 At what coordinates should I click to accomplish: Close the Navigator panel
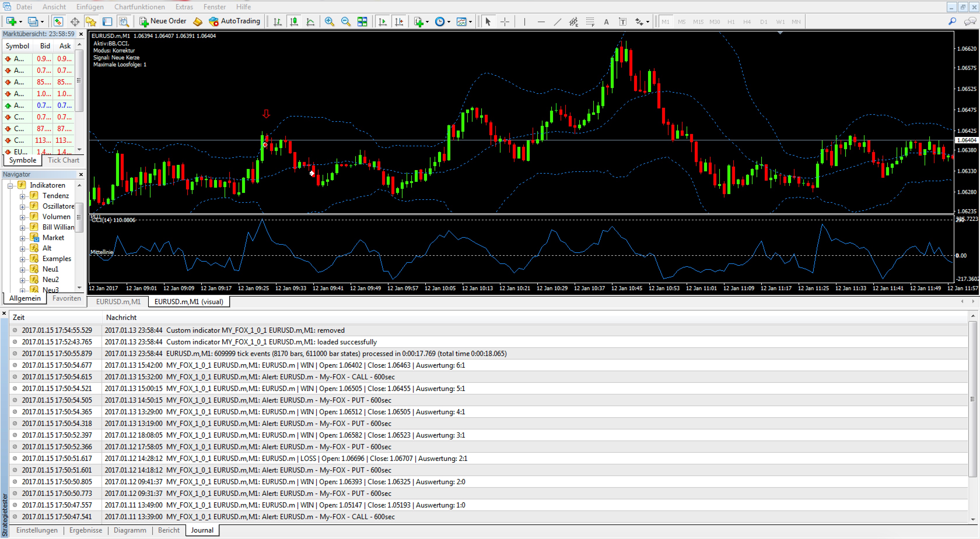[x=81, y=174]
